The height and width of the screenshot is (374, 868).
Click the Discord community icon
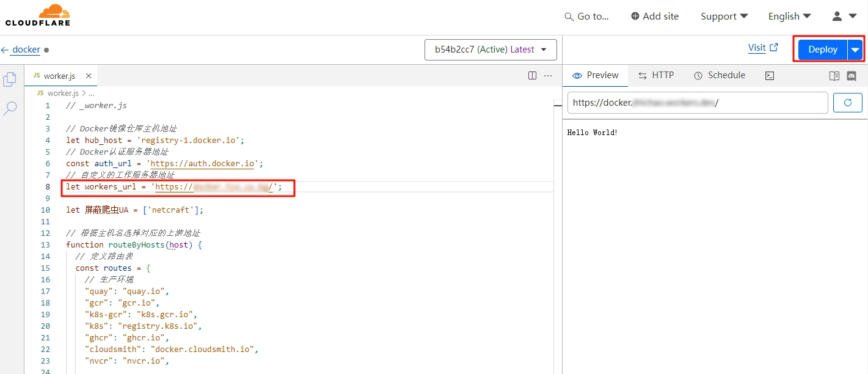pyautogui.click(x=852, y=76)
